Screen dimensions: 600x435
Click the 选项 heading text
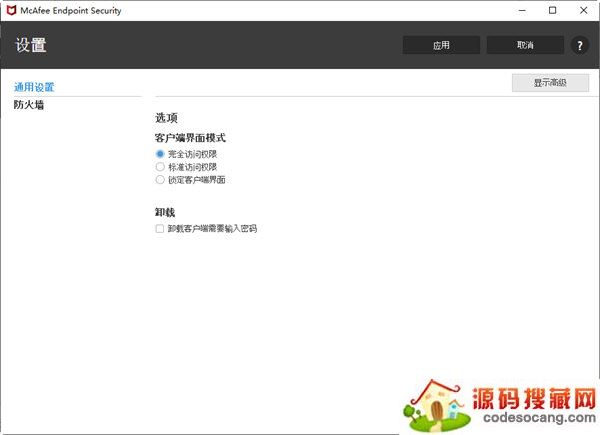166,117
